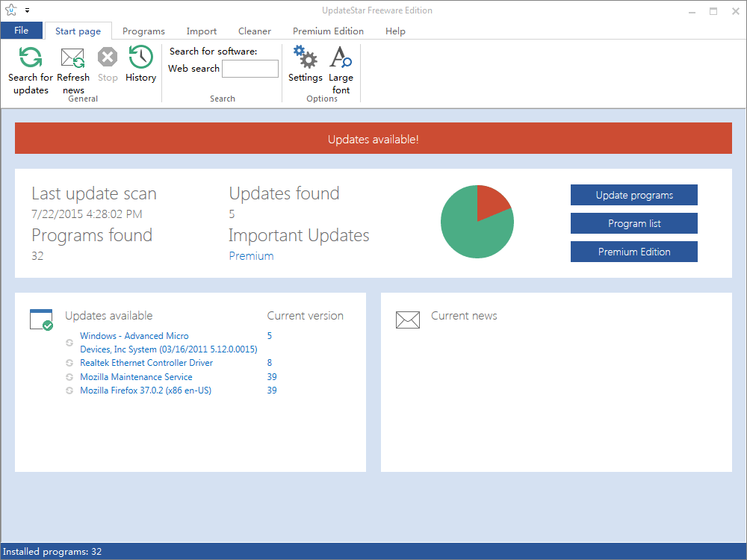Click the UpdateStar star icon in the title bar
The image size is (747, 560).
[x=11, y=10]
